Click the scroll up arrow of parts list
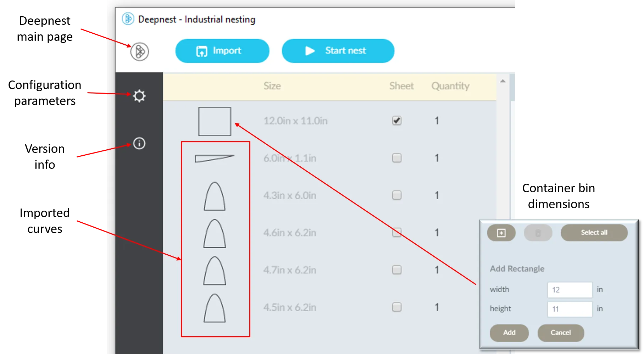Screen dimensions: 644x355 pyautogui.click(x=503, y=81)
